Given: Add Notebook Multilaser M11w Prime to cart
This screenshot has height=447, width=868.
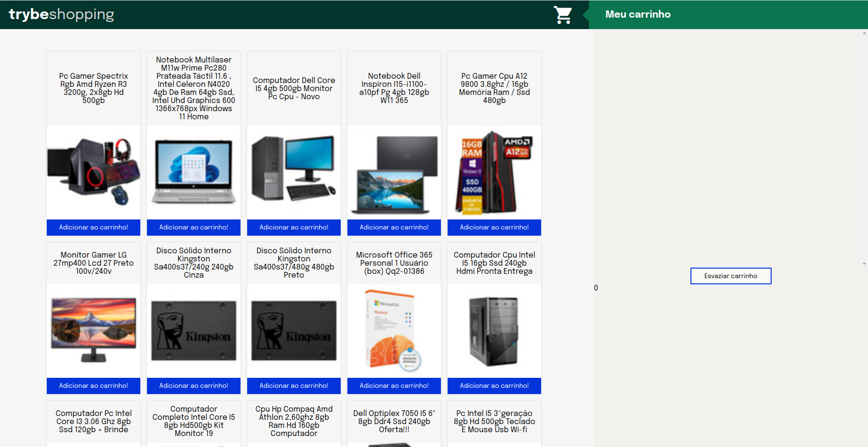Looking at the screenshot, I should (194, 227).
